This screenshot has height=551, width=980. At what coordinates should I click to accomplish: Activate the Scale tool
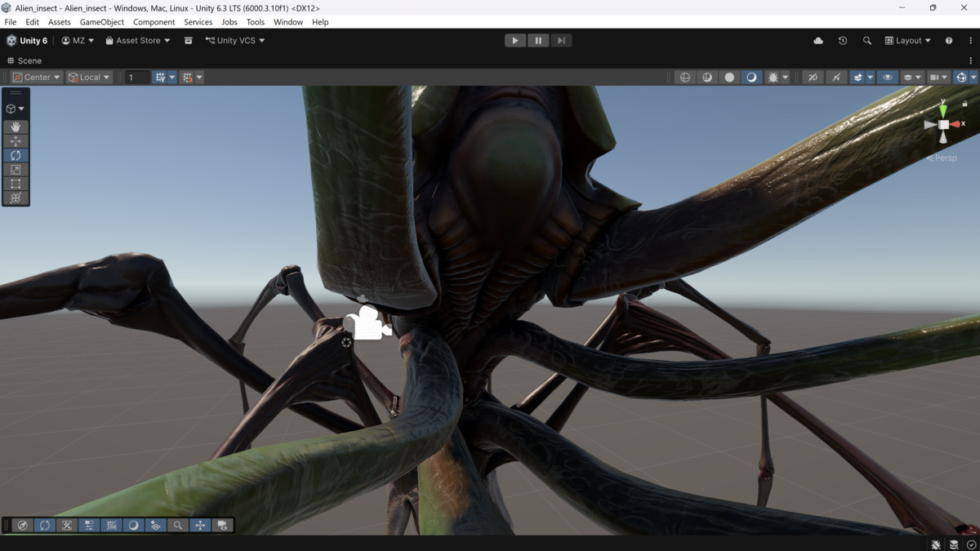(16, 169)
